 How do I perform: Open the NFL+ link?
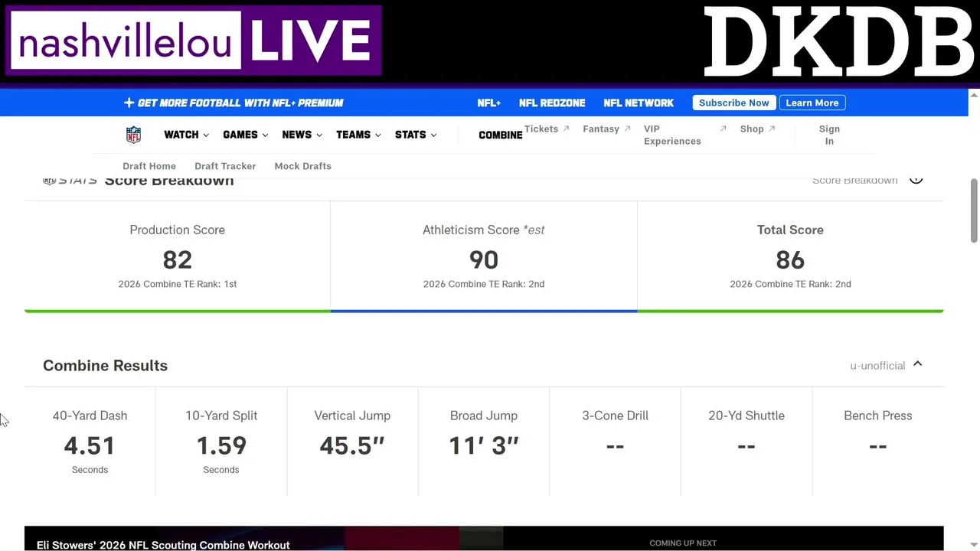pos(488,103)
